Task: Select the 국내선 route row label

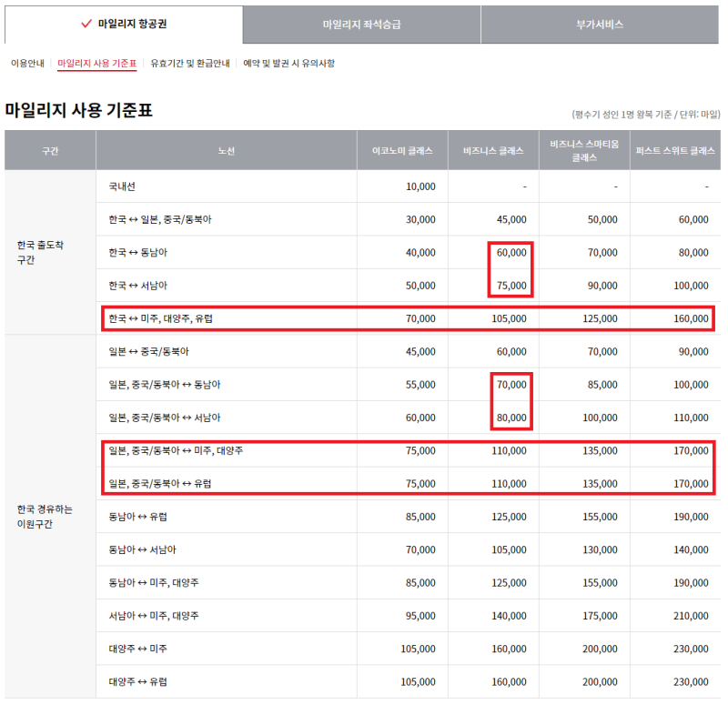Action: 122,186
